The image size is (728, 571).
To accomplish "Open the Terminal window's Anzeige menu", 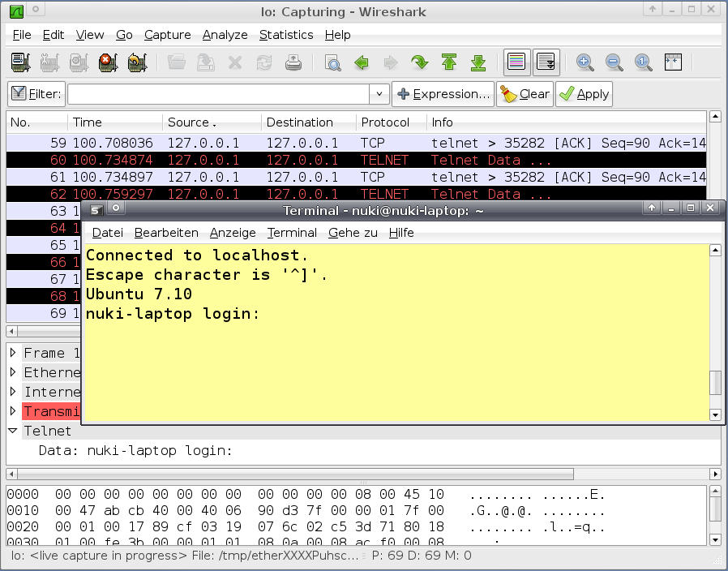I will pyautogui.click(x=233, y=233).
